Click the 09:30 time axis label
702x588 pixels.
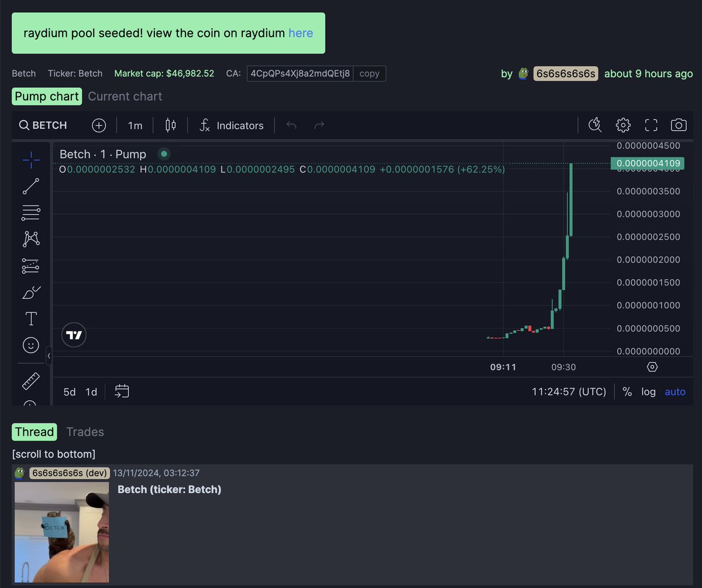click(x=563, y=367)
